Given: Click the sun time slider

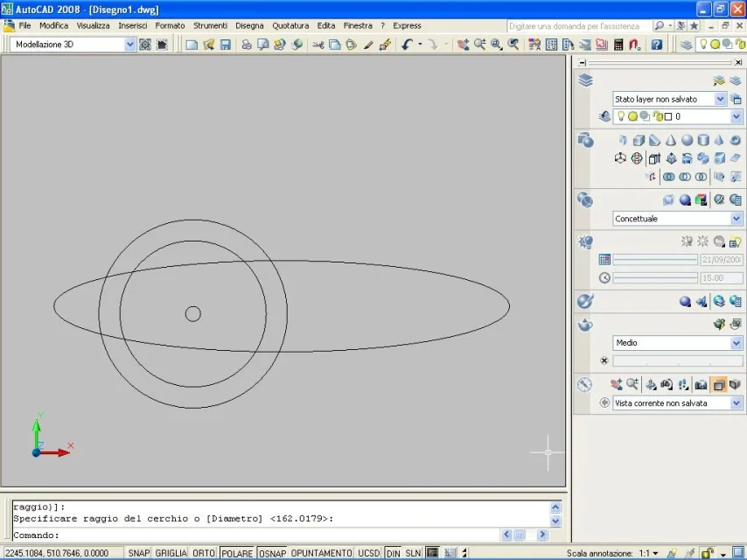Looking at the screenshot, I should 655,278.
